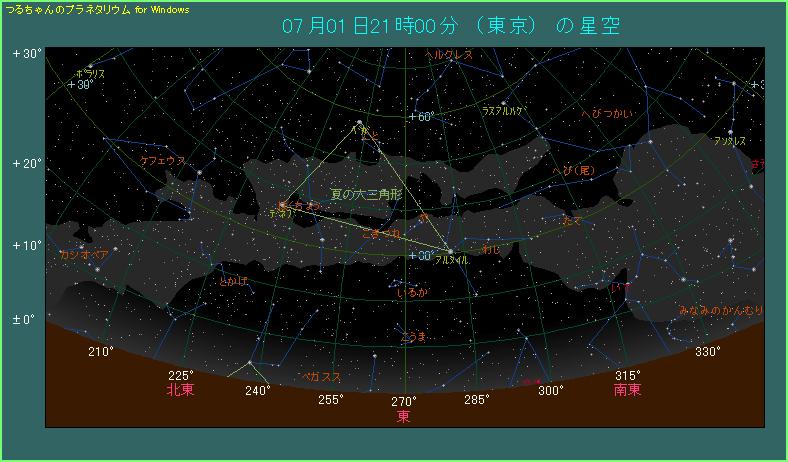The image size is (788, 462).
Task: Click the 300° azimuth label on horizon
Action: pos(550,391)
